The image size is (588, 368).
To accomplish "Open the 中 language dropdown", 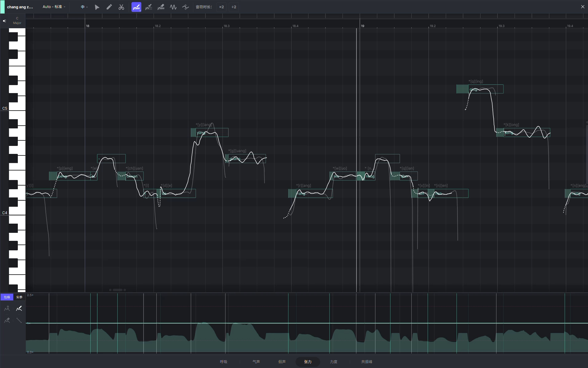I will (x=84, y=7).
